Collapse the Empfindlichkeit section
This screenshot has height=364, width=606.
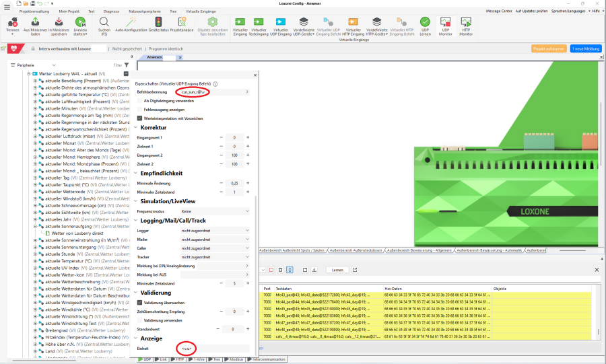click(x=135, y=174)
